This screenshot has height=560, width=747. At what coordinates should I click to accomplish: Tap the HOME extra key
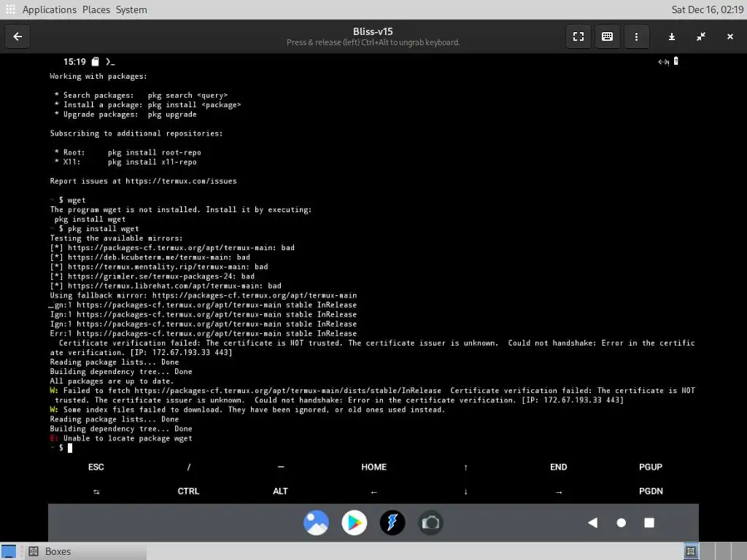point(373,467)
